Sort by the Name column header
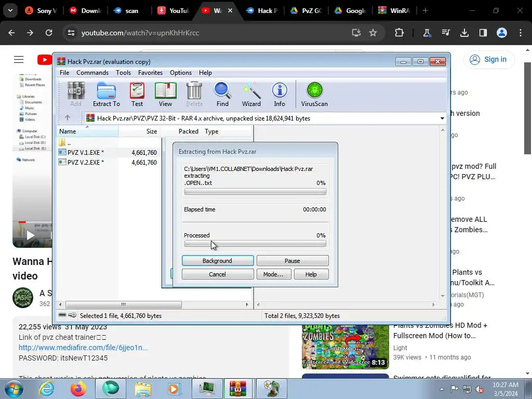This screenshot has width=532, height=399. pyautogui.click(x=87, y=131)
